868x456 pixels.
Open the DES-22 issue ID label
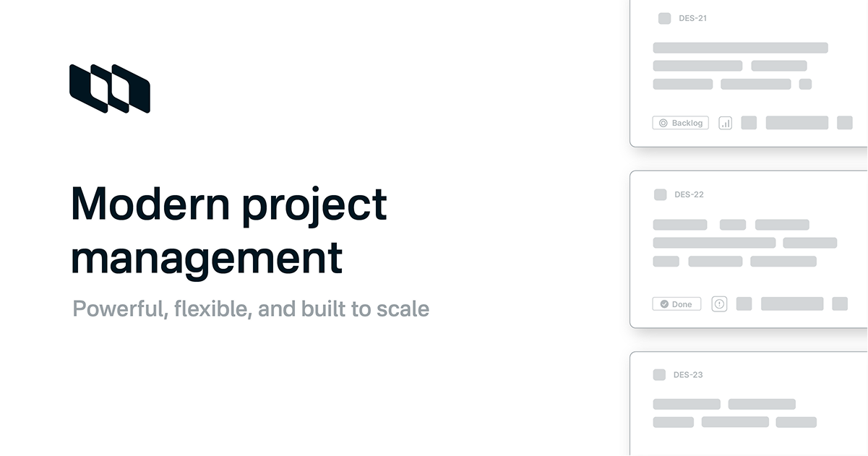pos(689,194)
